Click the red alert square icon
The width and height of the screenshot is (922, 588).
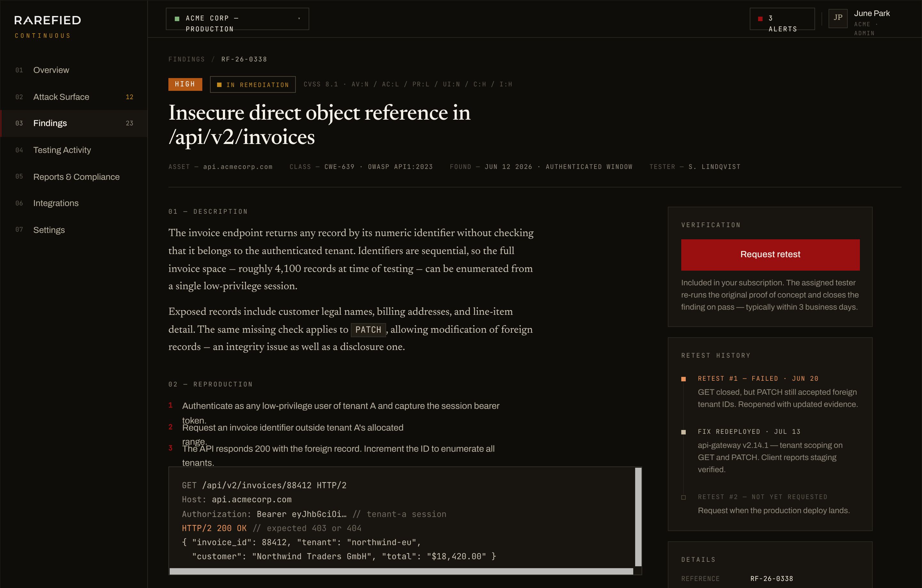coord(760,19)
